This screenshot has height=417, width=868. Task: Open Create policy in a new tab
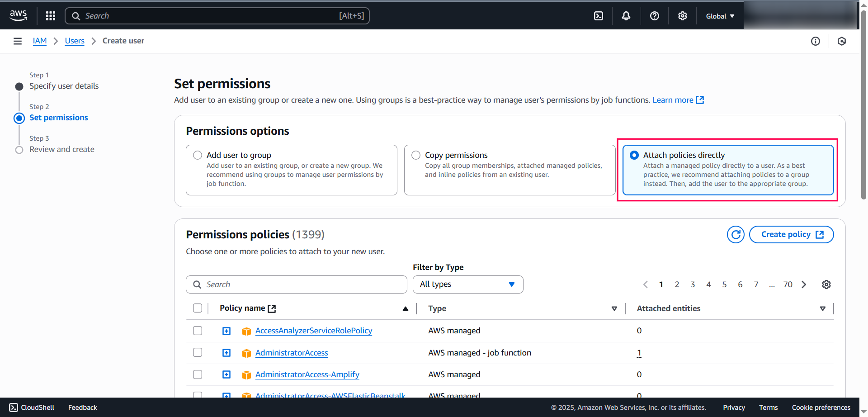tap(791, 234)
